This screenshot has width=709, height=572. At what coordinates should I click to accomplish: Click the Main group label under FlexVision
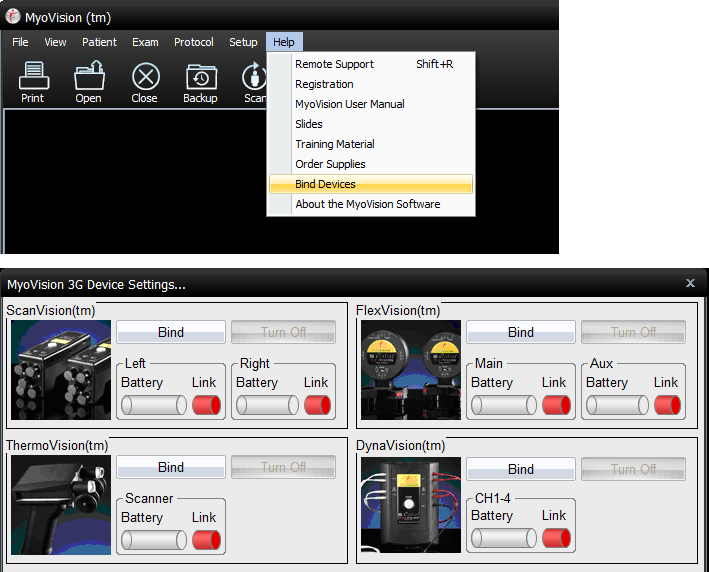pyautogui.click(x=489, y=363)
